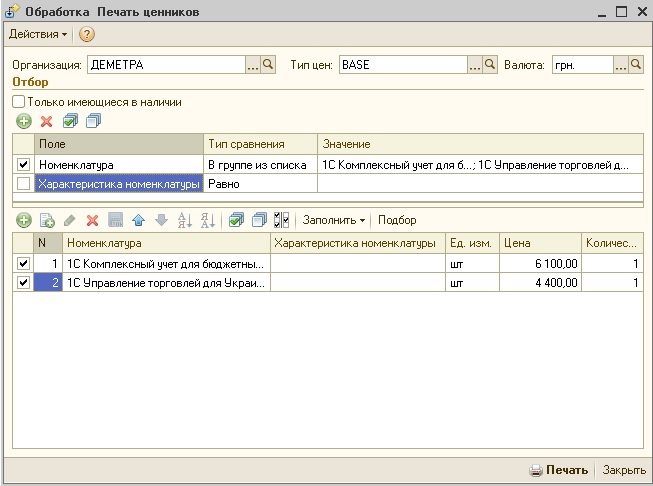Open the help question mark icon
This screenshot has width=653, height=486.
87,34
